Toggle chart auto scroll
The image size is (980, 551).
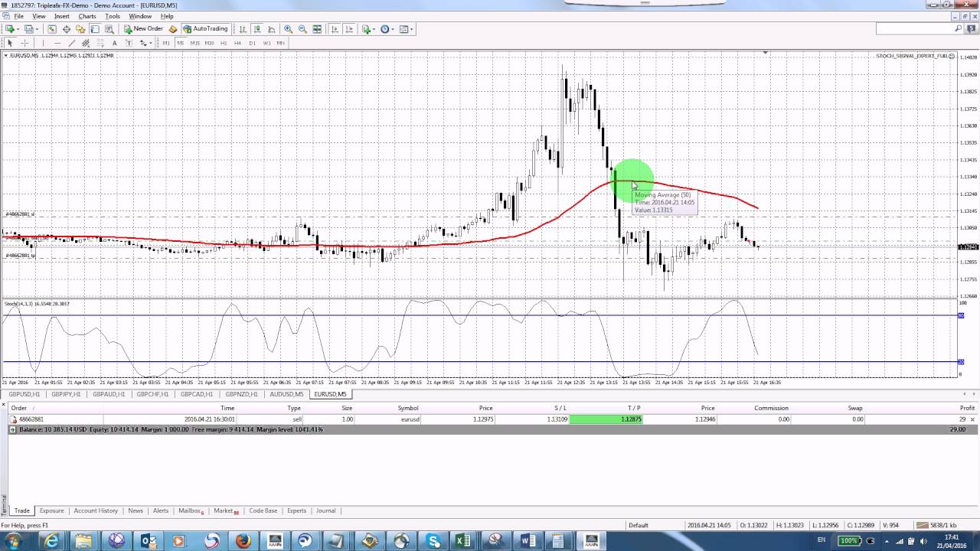(334, 29)
